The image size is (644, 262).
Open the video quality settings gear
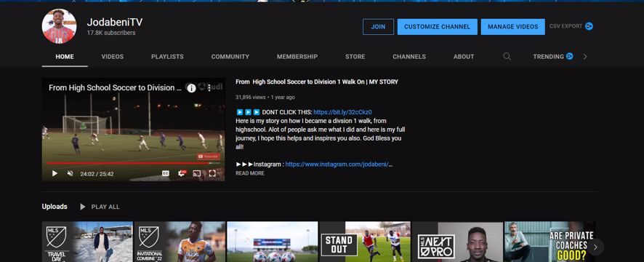pos(182,173)
